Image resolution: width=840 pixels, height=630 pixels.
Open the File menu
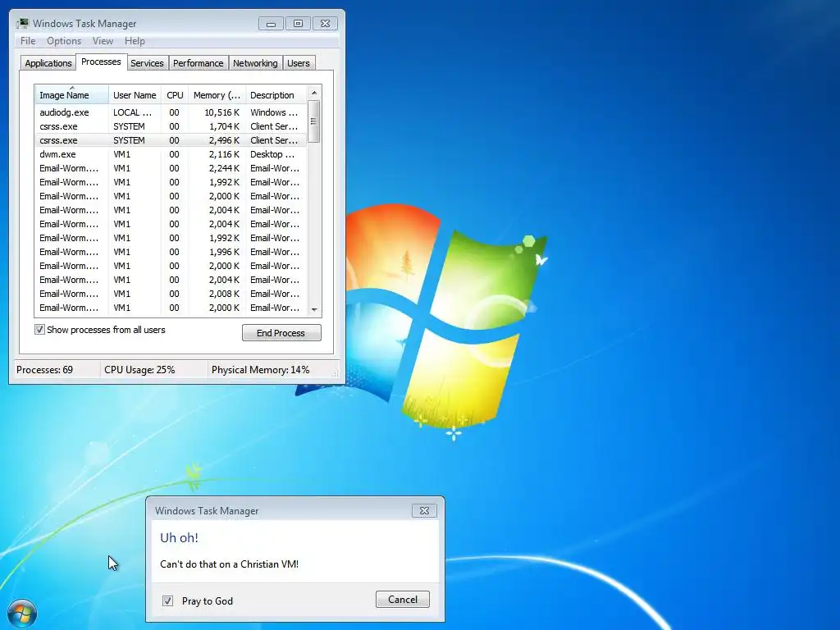tap(28, 41)
